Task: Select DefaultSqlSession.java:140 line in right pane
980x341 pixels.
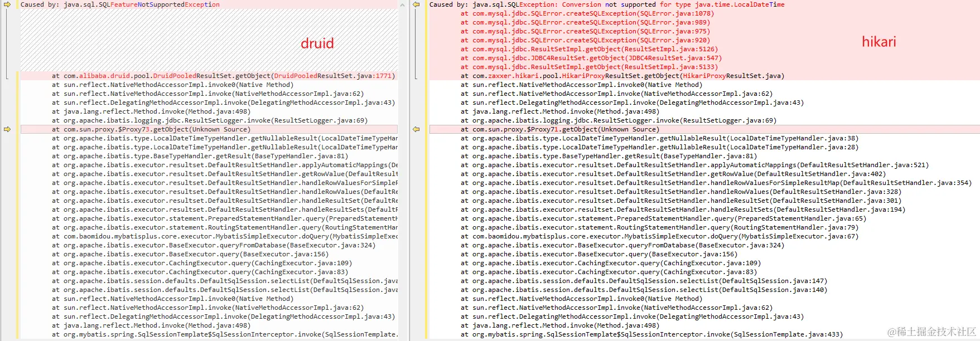Action: (x=644, y=290)
